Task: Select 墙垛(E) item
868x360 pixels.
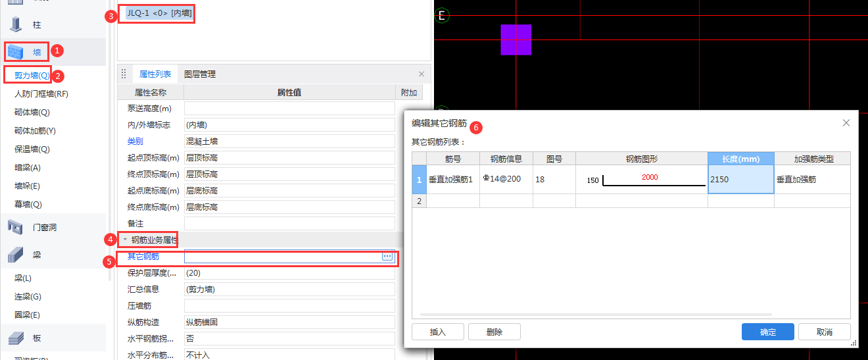Action: (x=27, y=186)
